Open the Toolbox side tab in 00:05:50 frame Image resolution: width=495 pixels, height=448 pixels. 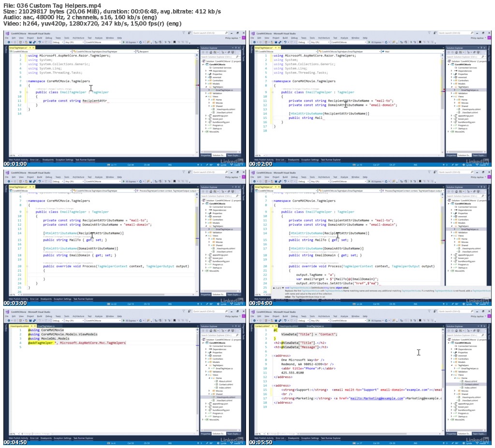tap(251, 328)
